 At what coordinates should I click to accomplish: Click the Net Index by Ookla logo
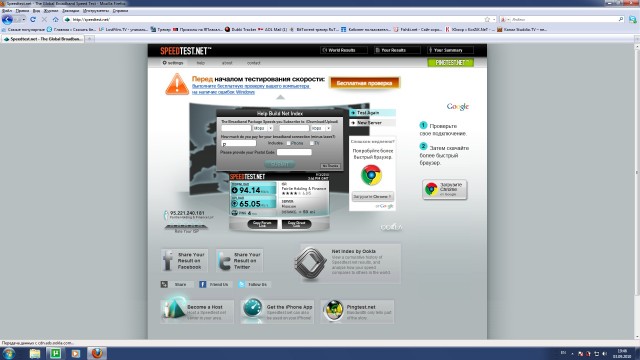[310, 264]
